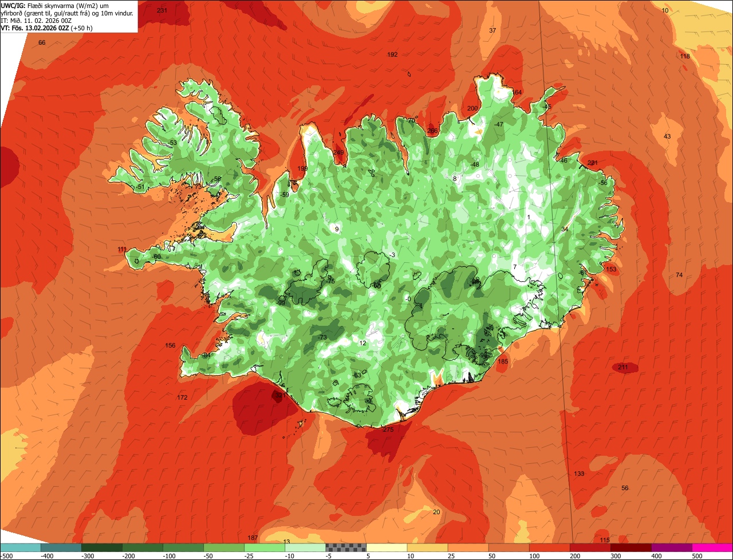Click the inland value -73 in south Iceland

pos(322,337)
